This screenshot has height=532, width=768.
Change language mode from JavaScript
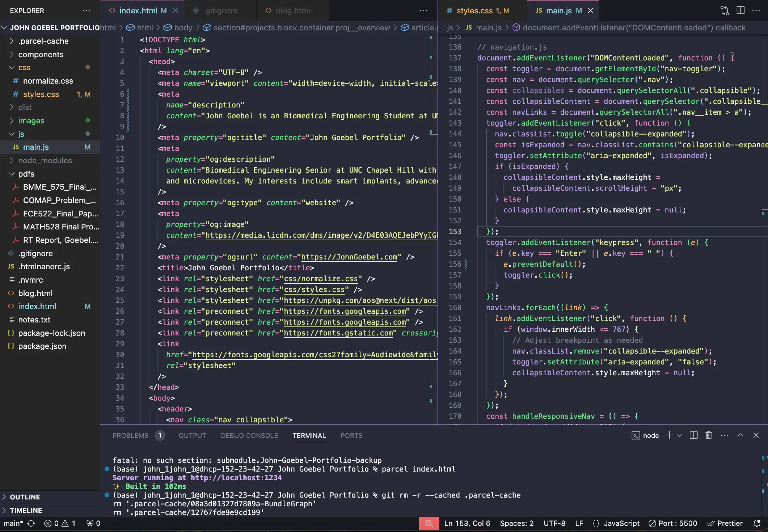(x=621, y=523)
